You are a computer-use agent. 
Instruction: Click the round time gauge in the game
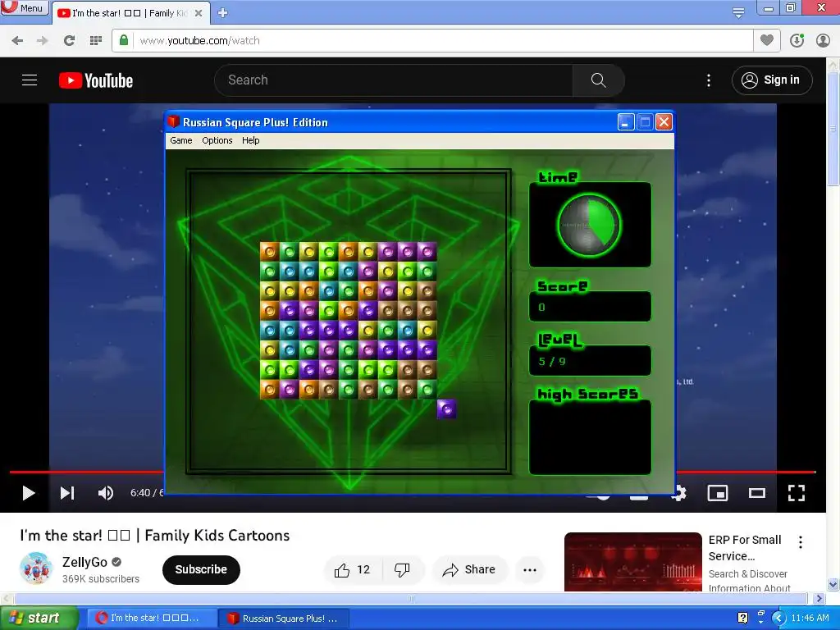589,225
